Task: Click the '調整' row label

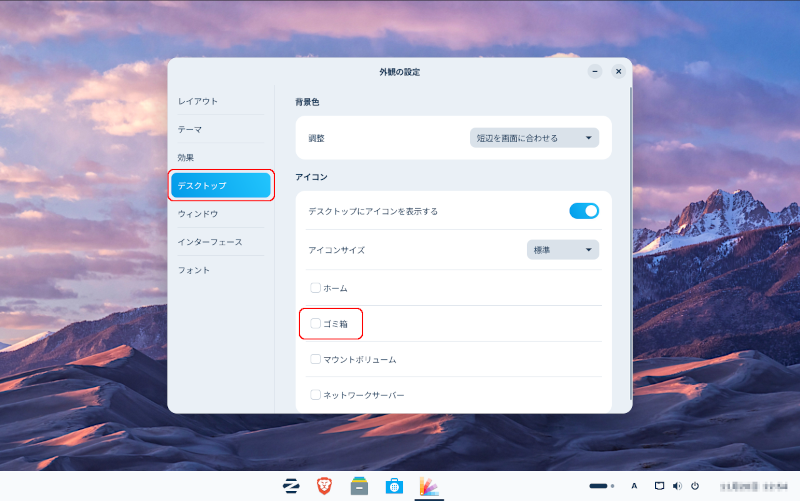Action: click(x=316, y=138)
